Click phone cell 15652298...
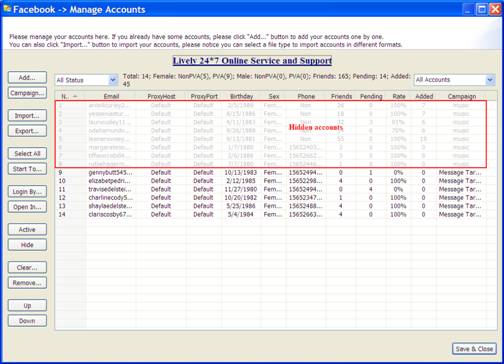This screenshot has width=504, height=364. coord(306,181)
